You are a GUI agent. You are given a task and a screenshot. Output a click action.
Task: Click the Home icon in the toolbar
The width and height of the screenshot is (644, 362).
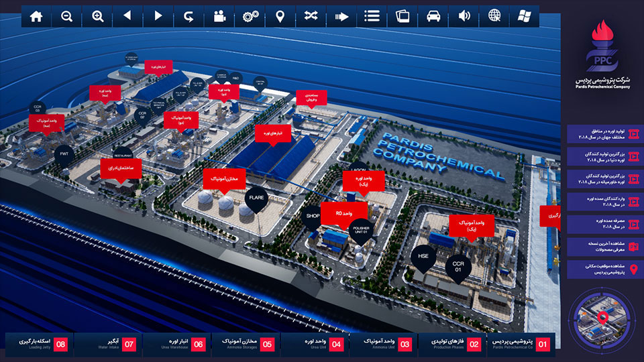(x=36, y=16)
